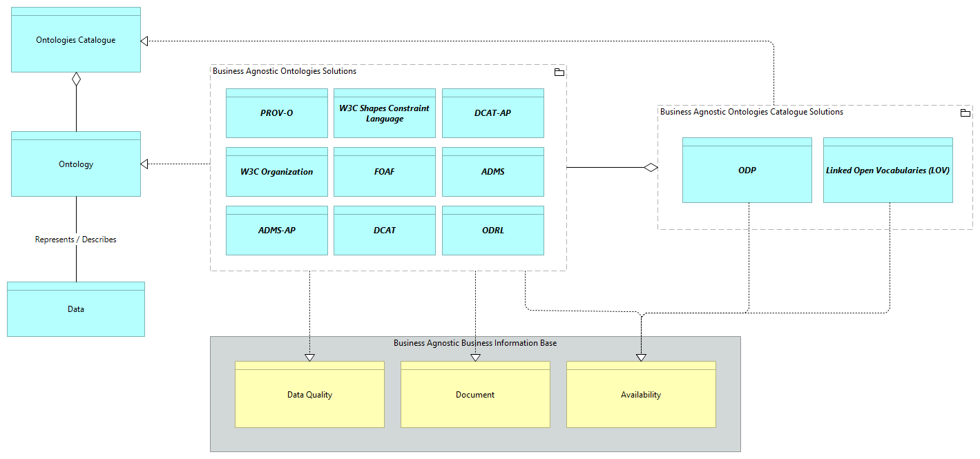
Task: Select the FOAF element
Action: click(x=385, y=172)
